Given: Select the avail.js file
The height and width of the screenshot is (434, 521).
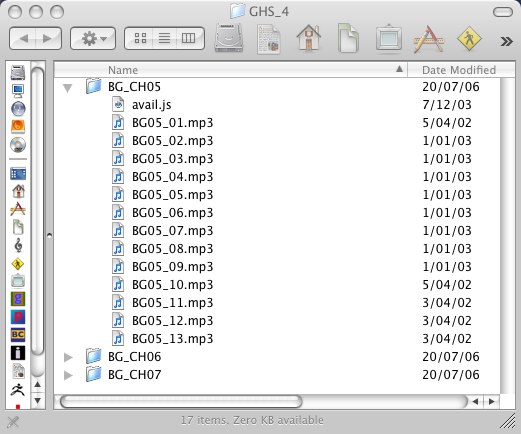Looking at the screenshot, I should pyautogui.click(x=152, y=105).
